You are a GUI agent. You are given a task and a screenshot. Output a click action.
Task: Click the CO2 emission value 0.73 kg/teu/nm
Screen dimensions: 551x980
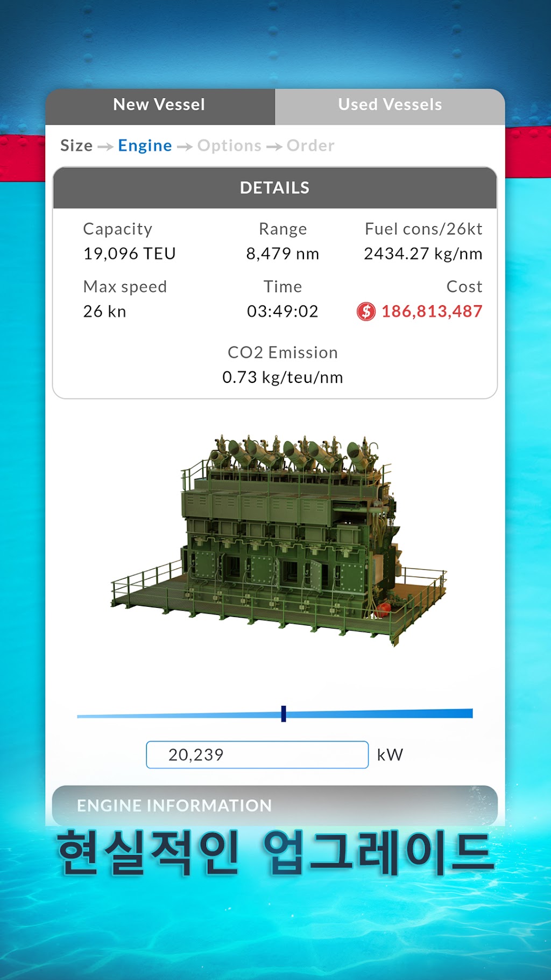(282, 377)
